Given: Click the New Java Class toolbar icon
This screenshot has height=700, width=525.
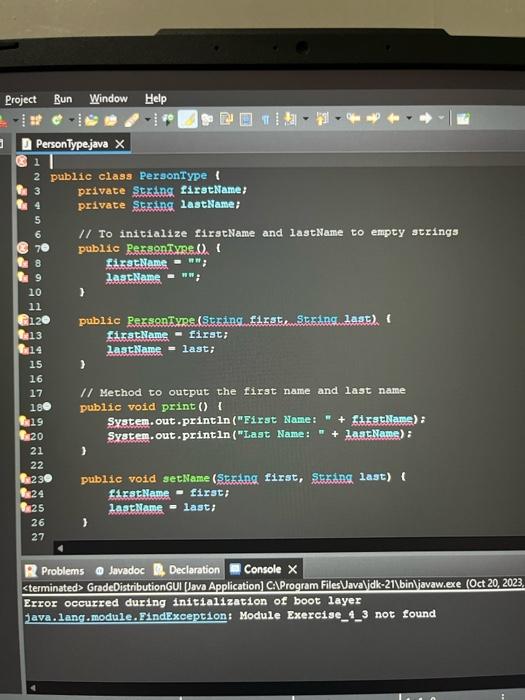Looking at the screenshot, I should [x=57, y=120].
